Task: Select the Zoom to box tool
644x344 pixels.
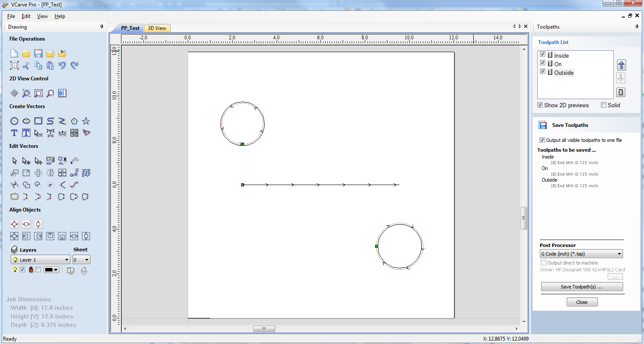Action: click(x=26, y=93)
